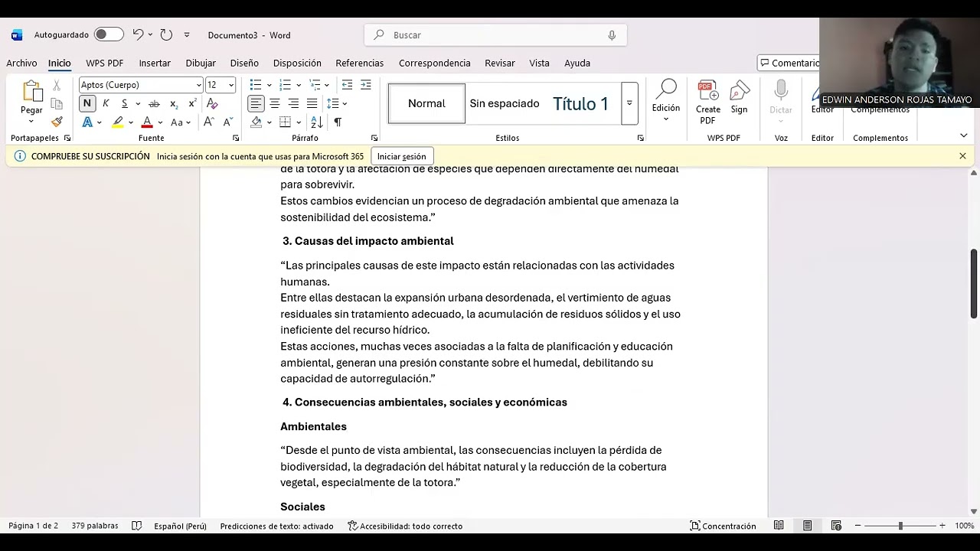Expand the numbered list options arrow
The image size is (980, 551).
298,85
